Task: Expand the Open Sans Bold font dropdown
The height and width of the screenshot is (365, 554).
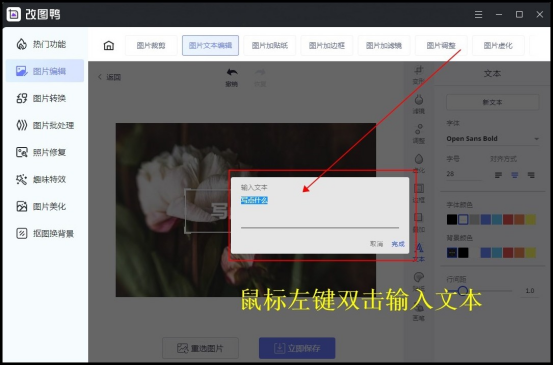Action: click(493, 139)
